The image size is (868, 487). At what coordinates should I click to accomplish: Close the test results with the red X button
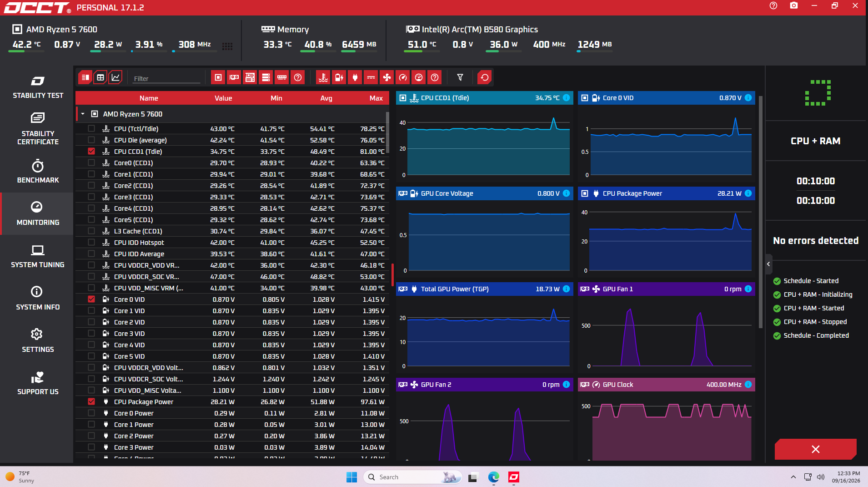[x=816, y=449]
